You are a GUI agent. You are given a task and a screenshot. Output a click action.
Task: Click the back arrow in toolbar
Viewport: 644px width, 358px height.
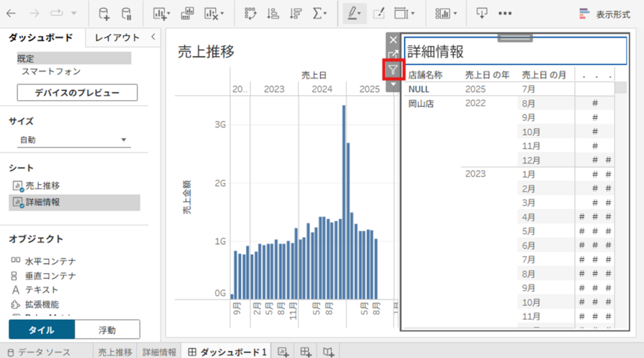[11, 13]
